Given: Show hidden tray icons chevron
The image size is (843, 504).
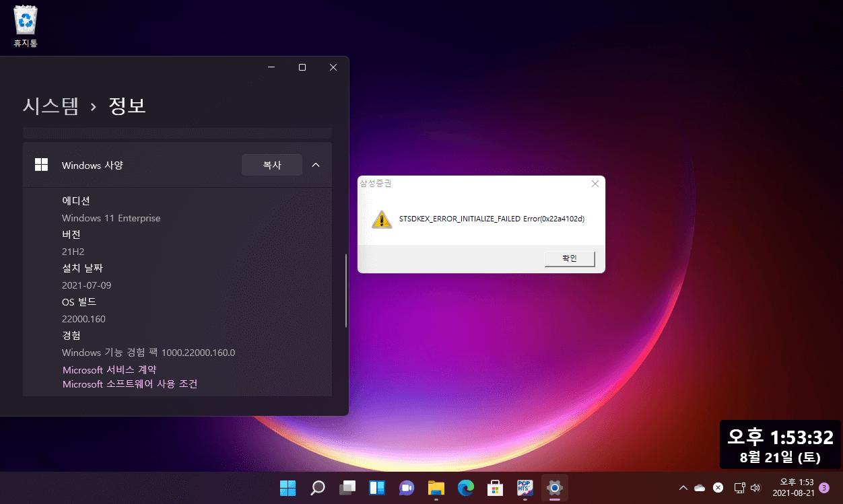Looking at the screenshot, I should coord(683,488).
